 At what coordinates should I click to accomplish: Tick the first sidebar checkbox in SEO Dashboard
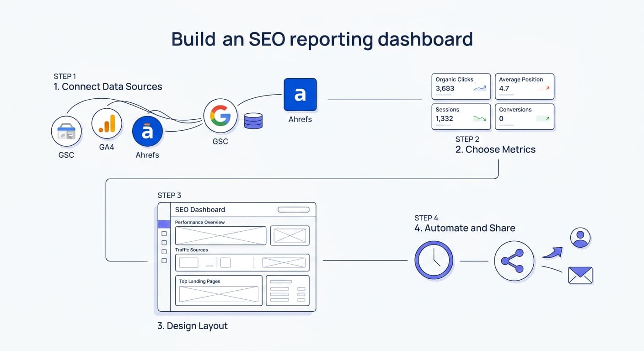click(164, 234)
